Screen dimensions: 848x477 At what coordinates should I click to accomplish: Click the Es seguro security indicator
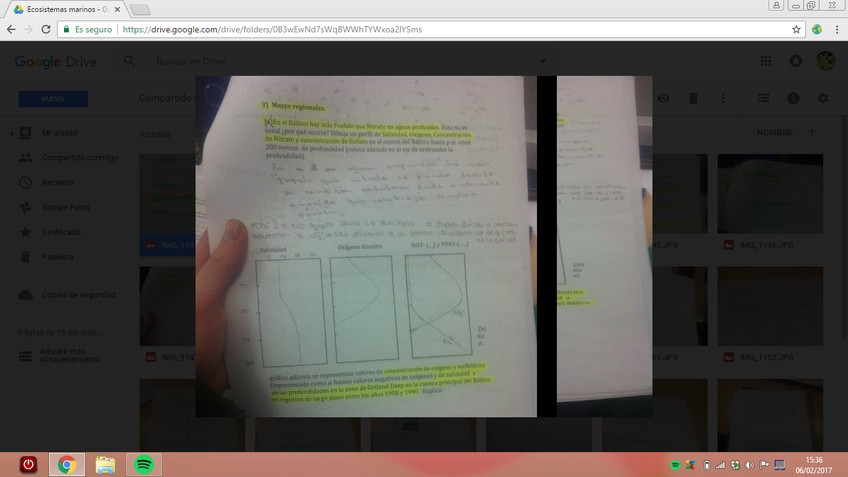click(x=88, y=30)
